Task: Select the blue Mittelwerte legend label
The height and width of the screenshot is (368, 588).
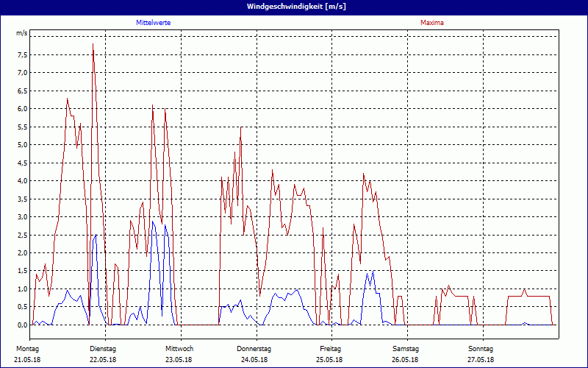Action: [x=154, y=23]
